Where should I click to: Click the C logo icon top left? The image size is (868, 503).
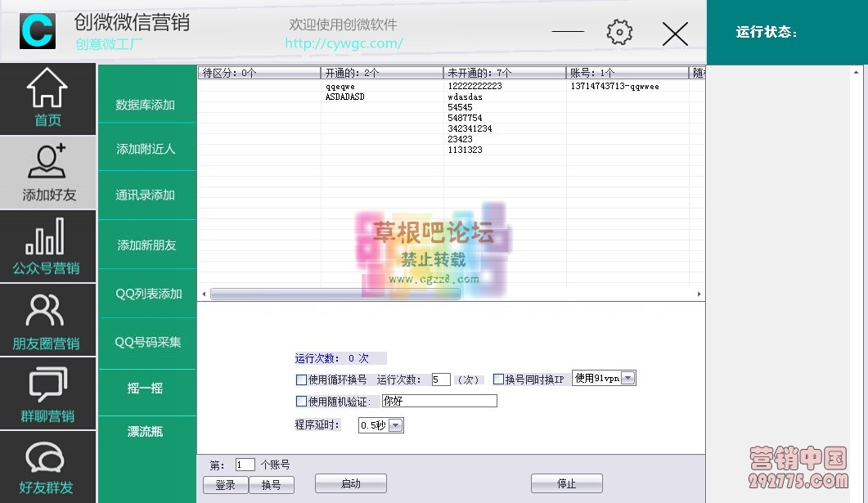tap(36, 31)
